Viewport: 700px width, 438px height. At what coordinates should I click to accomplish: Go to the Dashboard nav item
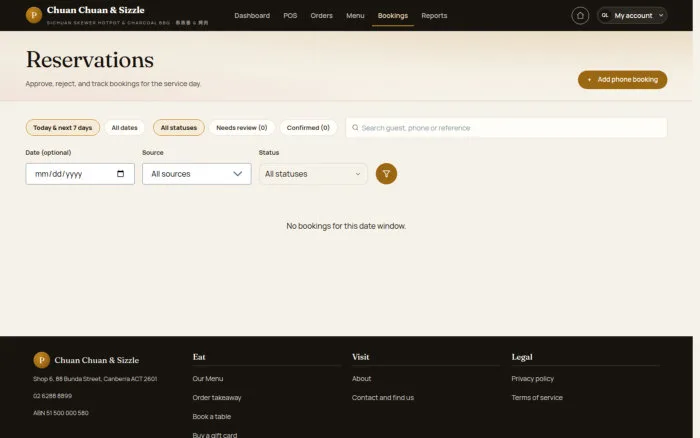coord(252,16)
